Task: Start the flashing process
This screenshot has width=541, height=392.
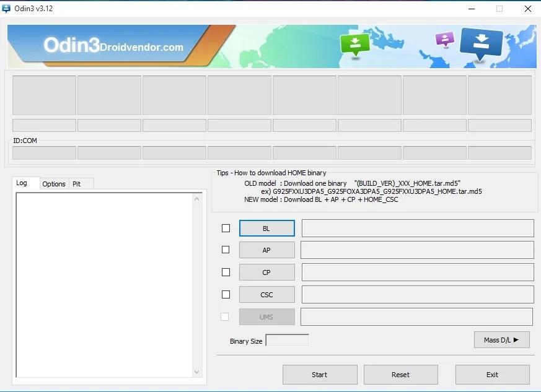Action: [x=320, y=375]
